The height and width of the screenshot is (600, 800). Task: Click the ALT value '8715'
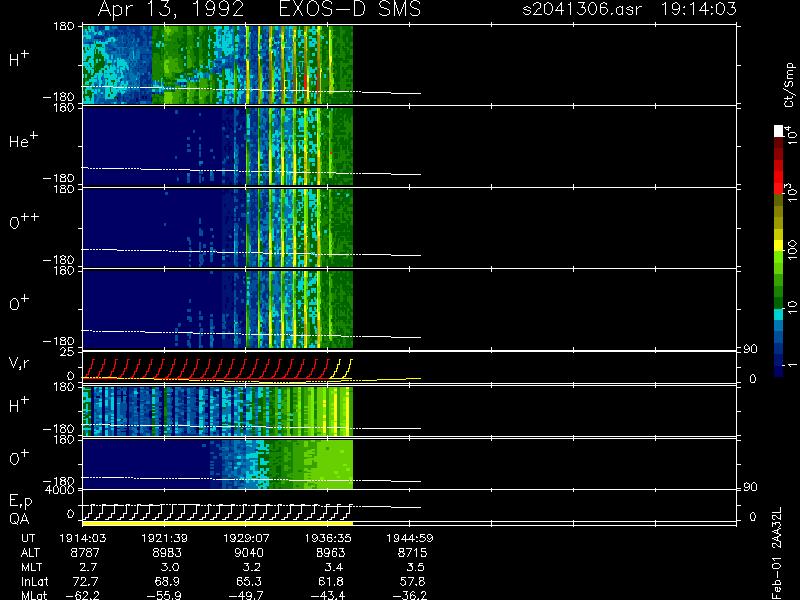coord(412,553)
